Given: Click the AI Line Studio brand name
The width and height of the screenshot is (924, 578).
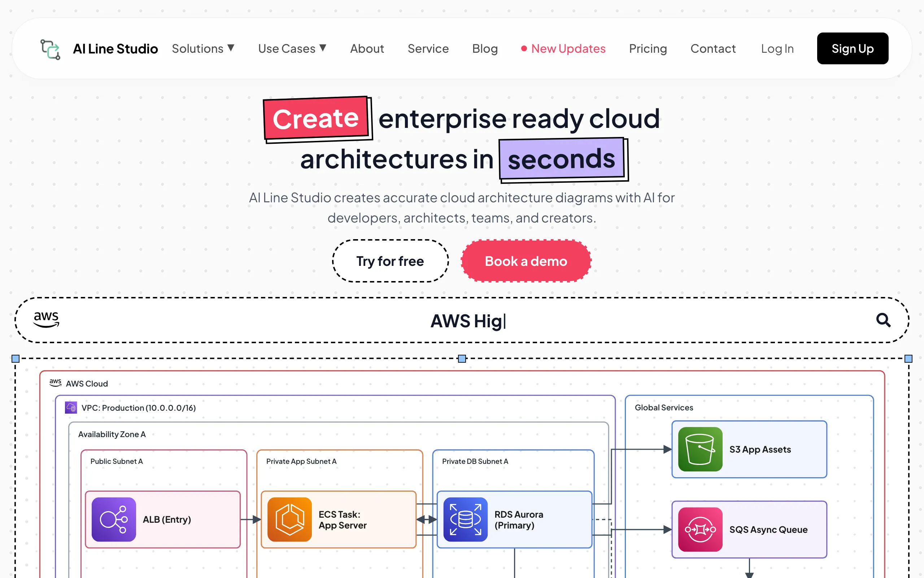Looking at the screenshot, I should point(115,49).
